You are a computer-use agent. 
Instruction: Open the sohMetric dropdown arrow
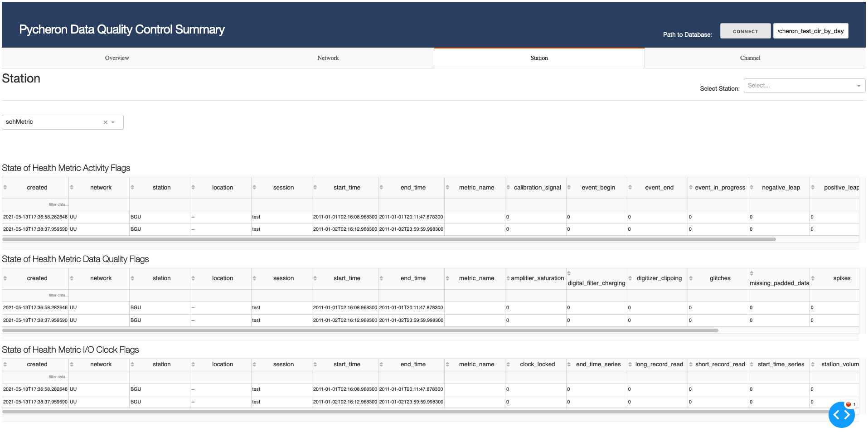click(113, 122)
